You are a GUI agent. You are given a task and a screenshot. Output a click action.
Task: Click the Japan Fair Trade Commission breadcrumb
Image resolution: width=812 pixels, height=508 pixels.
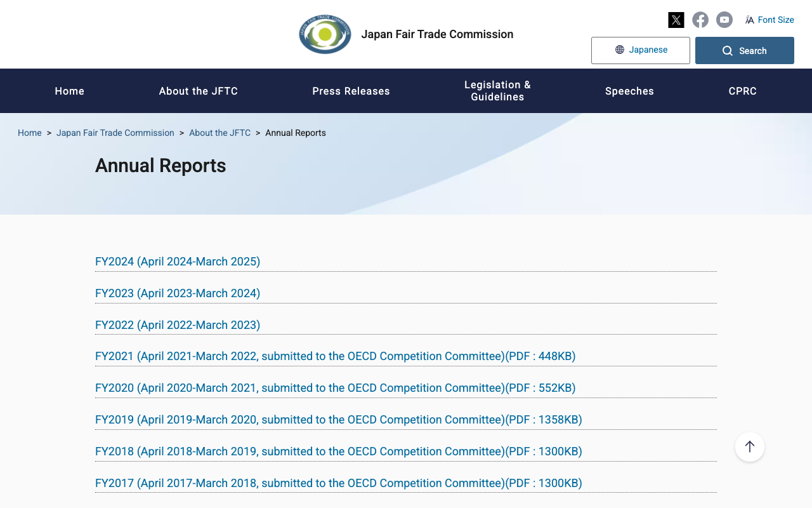click(115, 133)
